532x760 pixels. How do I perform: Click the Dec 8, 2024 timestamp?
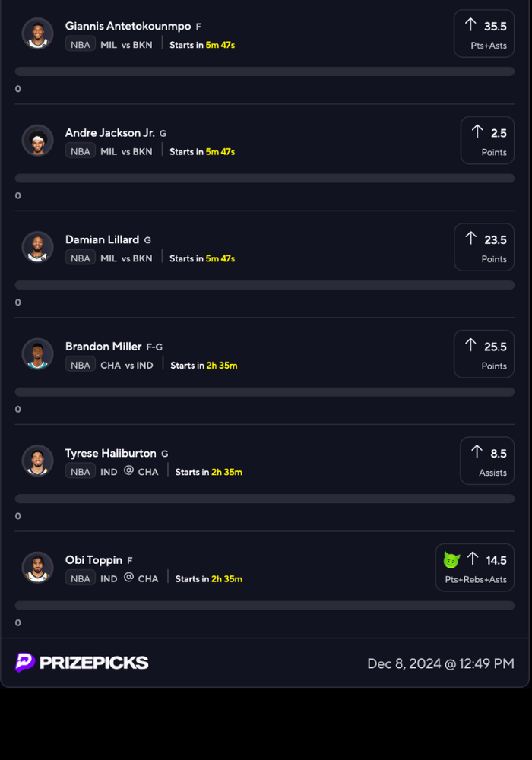(441, 663)
